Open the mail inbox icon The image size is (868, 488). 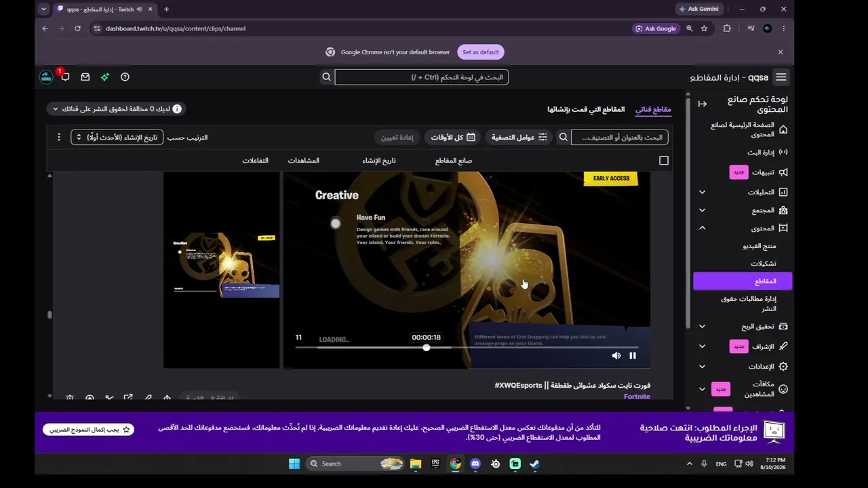tap(85, 77)
